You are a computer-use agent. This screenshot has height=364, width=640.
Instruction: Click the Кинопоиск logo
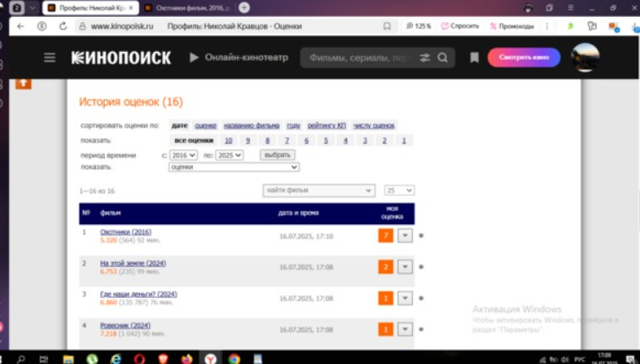pyautogui.click(x=121, y=58)
